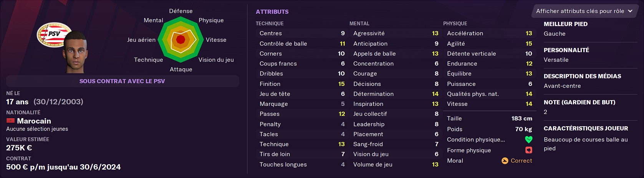Image resolution: width=644 pixels, height=178 pixels.
Task: Click the ATTRIBUTS section heading
Action: (272, 12)
